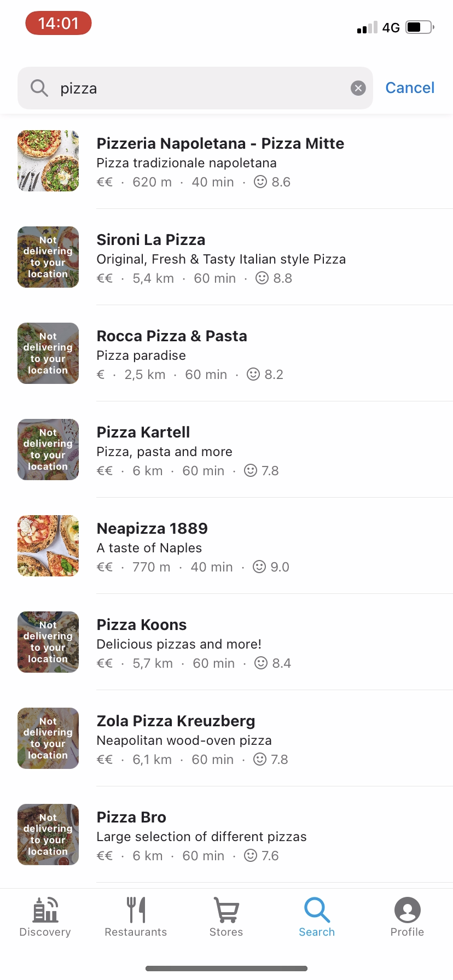
Task: Clear the pizza search text
Action: tap(358, 88)
